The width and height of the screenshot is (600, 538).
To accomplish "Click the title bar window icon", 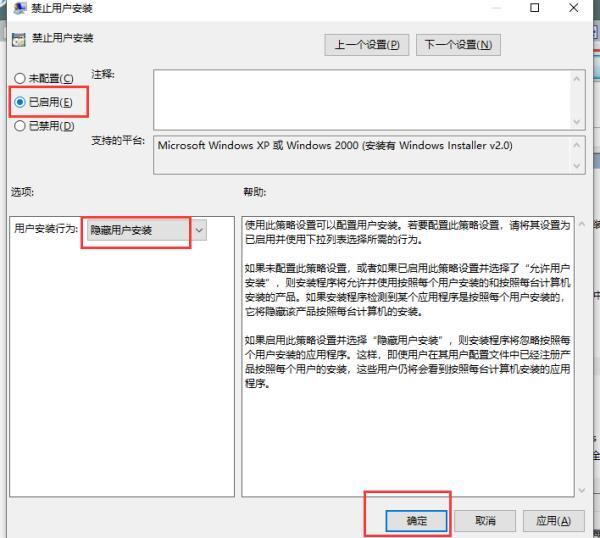I will (x=20, y=8).
